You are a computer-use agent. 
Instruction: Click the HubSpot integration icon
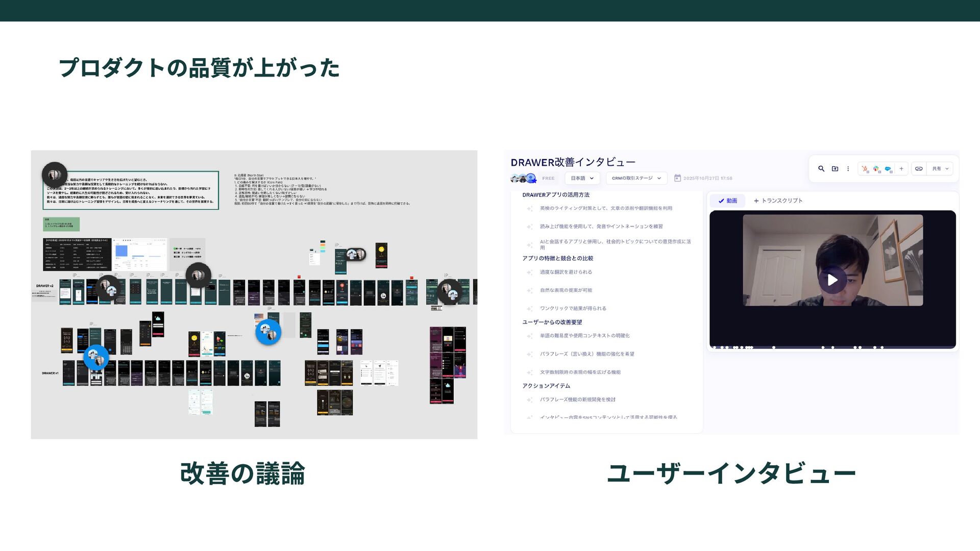[865, 169]
